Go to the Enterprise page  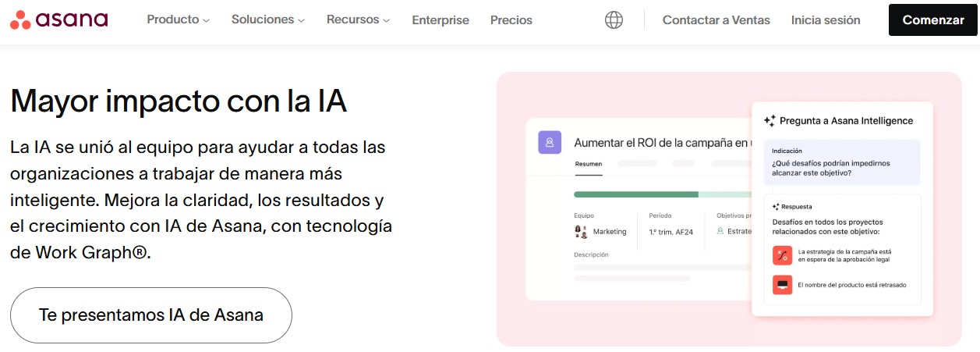click(440, 20)
